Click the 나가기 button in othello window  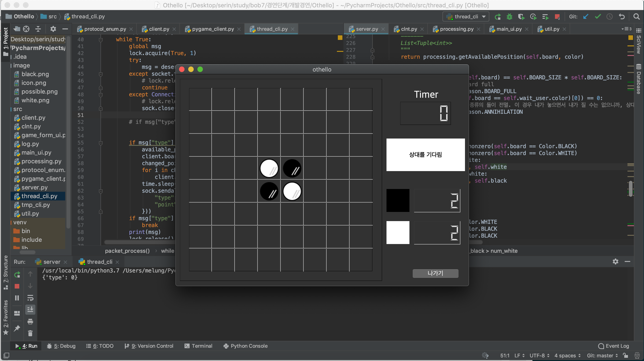(x=435, y=273)
